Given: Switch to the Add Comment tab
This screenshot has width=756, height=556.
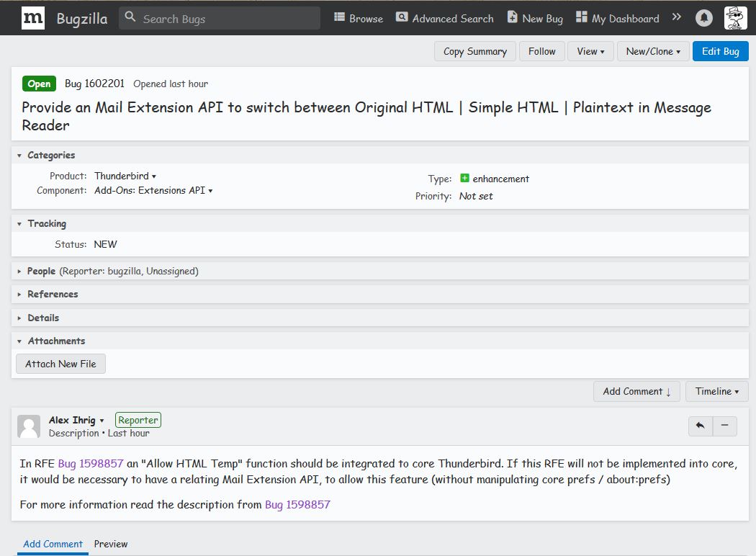Looking at the screenshot, I should [53, 544].
